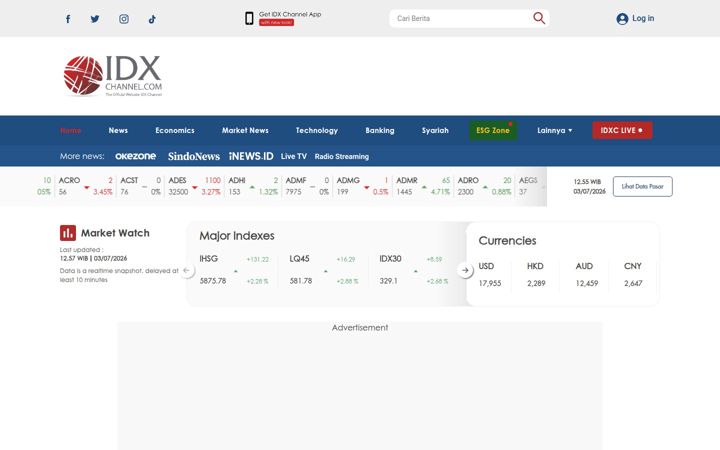The width and height of the screenshot is (720, 450).
Task: Select the ADMR ticker entry
Action: (423, 186)
